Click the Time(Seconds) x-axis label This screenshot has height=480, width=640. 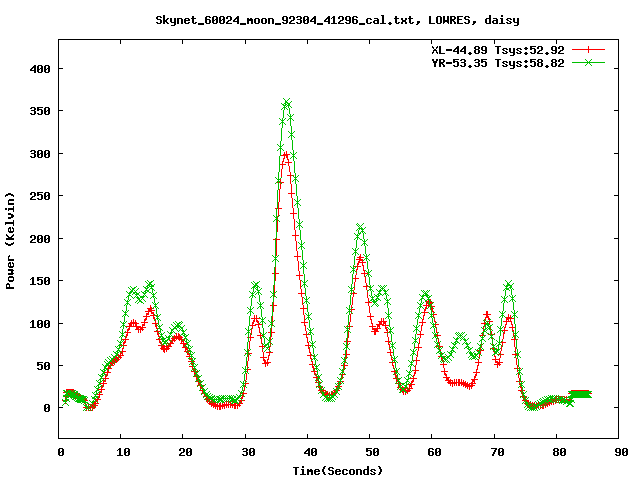[x=337, y=470]
